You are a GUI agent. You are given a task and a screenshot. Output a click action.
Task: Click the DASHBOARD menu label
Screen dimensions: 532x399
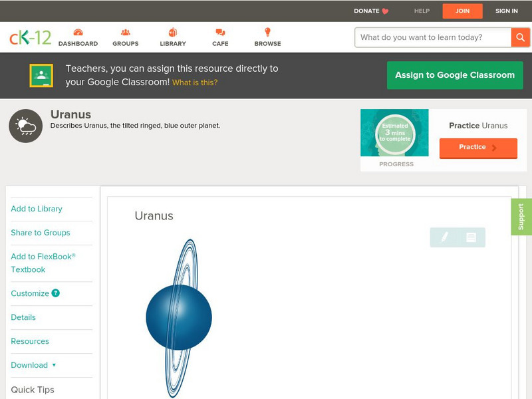[x=78, y=44]
